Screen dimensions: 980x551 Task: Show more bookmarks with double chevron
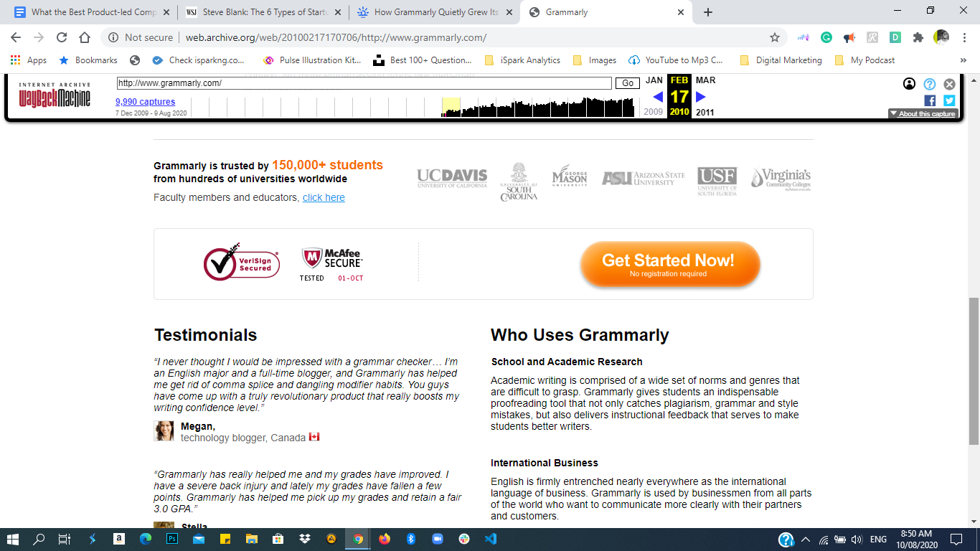coord(963,60)
